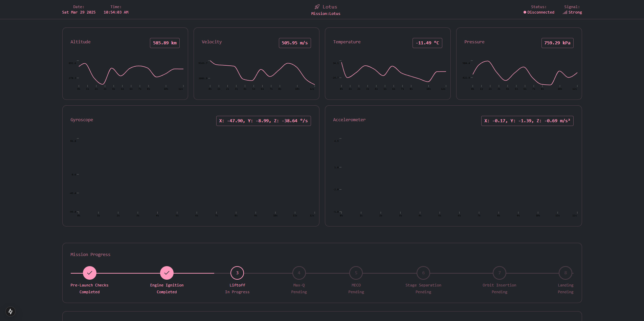Screen dimensions: 644x321
Task: Select the 585.89 km altitude readout
Action: (165, 43)
